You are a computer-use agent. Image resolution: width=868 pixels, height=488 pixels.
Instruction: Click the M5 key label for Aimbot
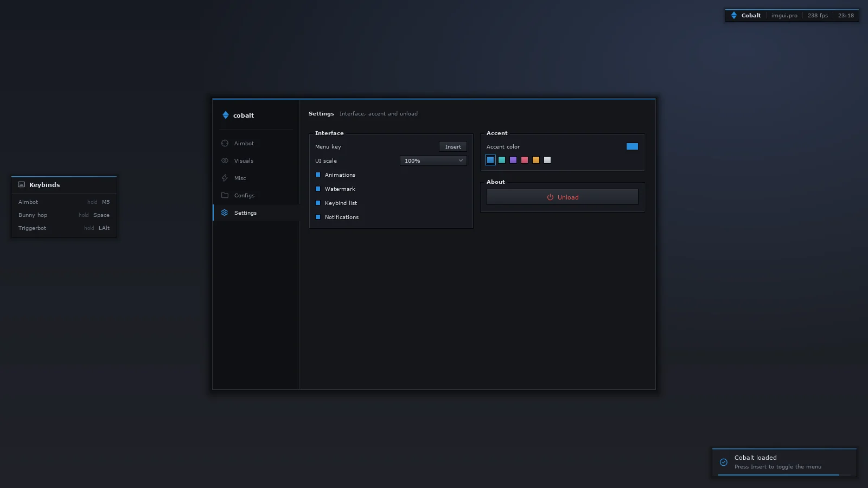106,202
